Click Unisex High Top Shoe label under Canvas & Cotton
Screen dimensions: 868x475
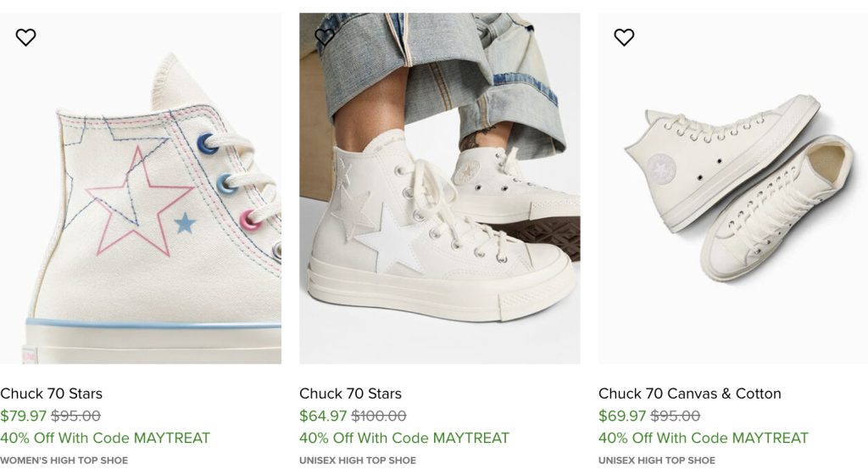click(x=657, y=461)
